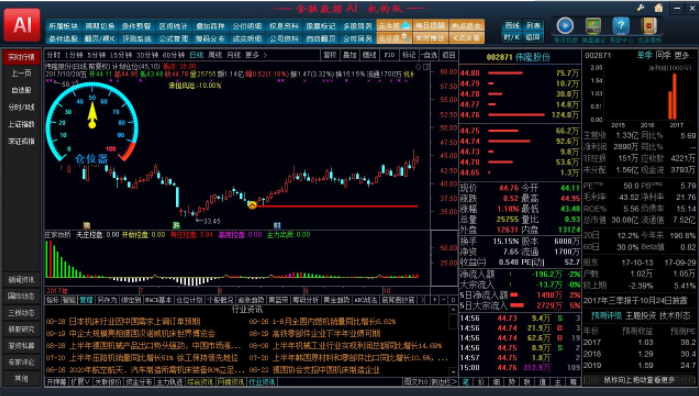Switch to the 同季 financial tab
The image size is (699, 396).
[663, 55]
